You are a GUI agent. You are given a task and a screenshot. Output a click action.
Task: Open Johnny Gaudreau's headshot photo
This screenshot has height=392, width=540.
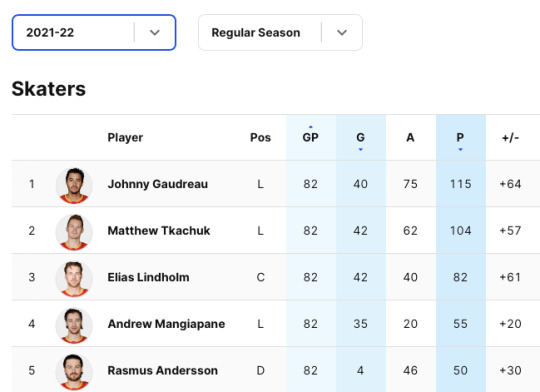[x=74, y=185]
